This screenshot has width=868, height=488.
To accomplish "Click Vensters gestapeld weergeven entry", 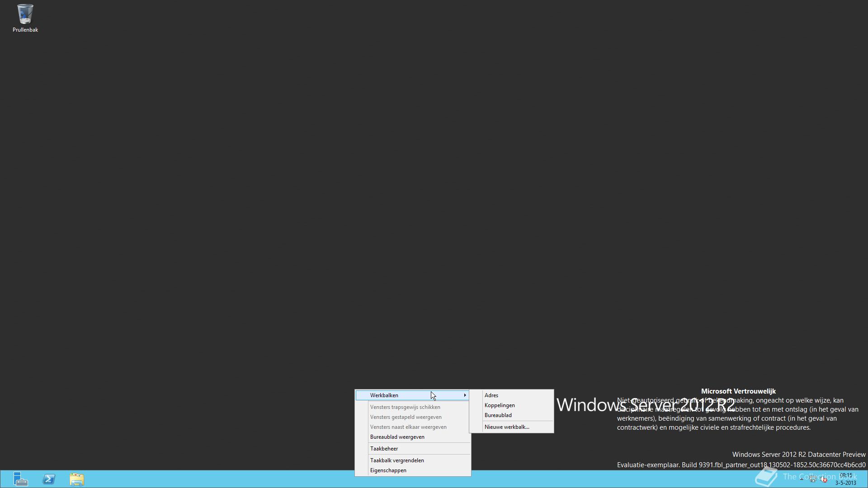I will tap(406, 417).
